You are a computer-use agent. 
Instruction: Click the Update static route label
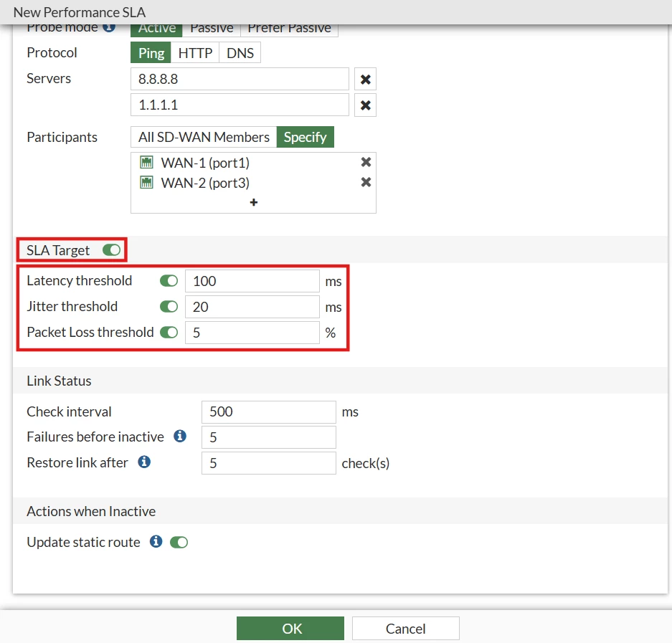pyautogui.click(x=83, y=542)
